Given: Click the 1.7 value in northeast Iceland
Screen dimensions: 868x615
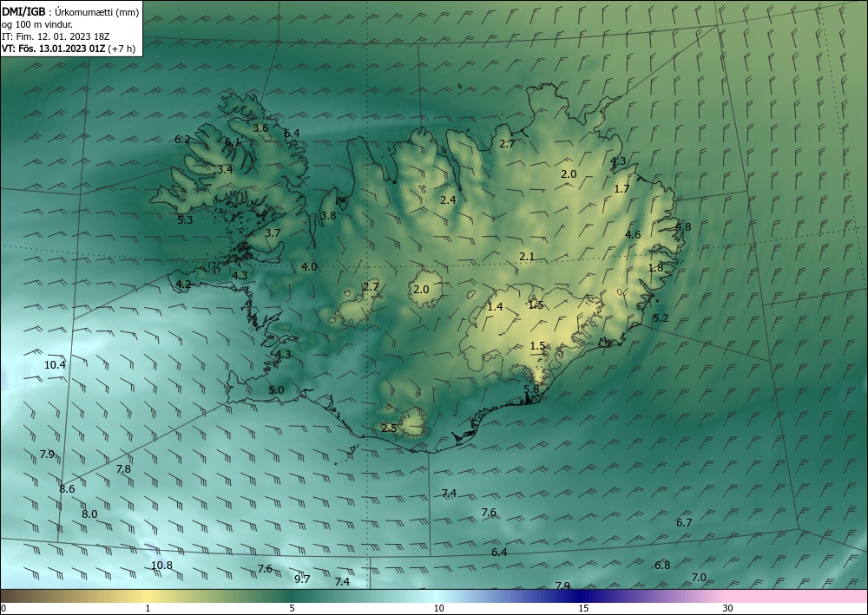Looking at the screenshot, I should pos(621,188).
